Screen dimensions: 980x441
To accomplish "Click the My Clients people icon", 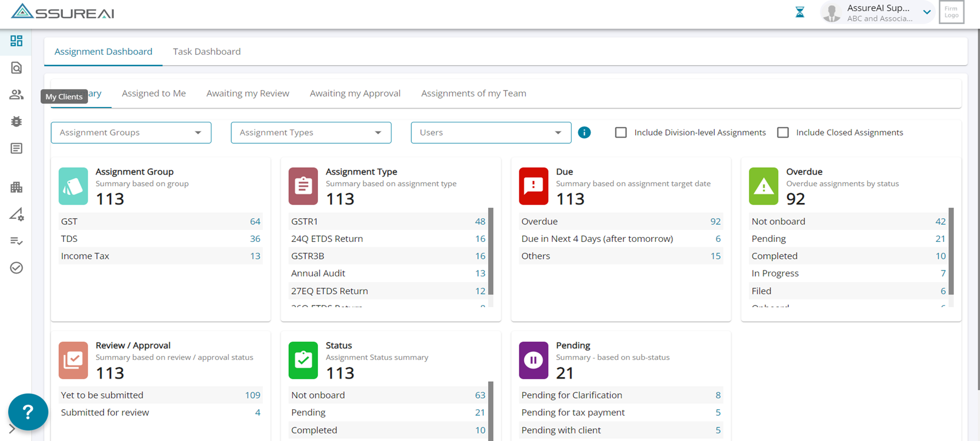I will click(x=16, y=95).
